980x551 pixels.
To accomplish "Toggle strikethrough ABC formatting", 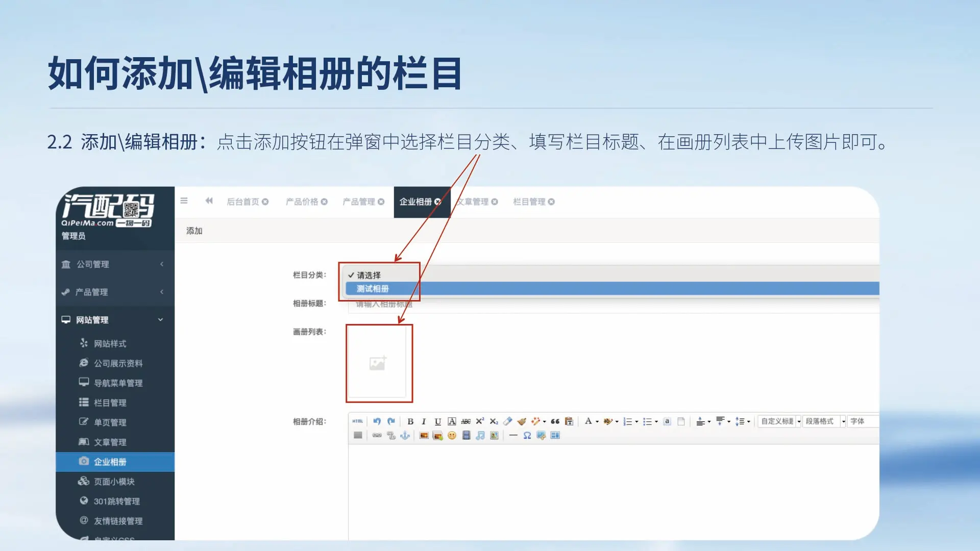I will coord(465,421).
